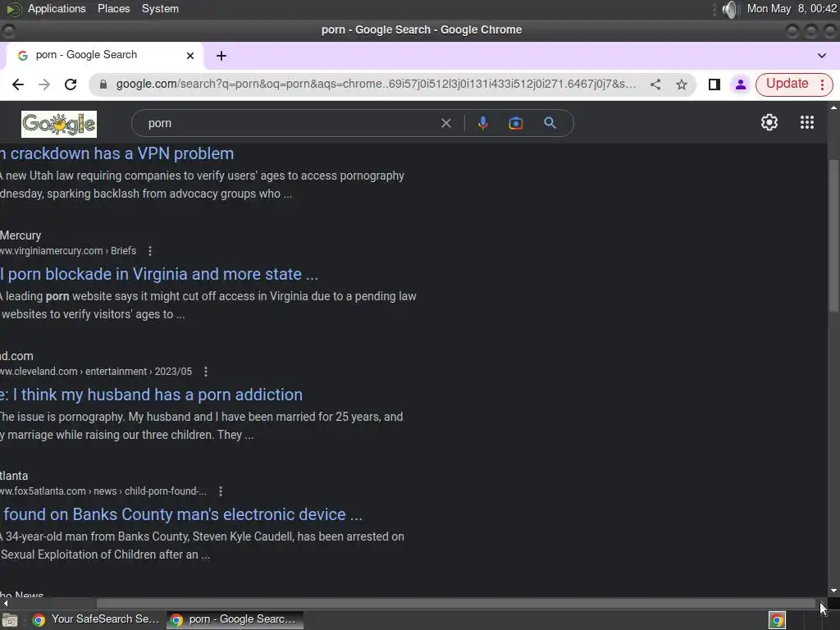Viewport: 840px width, 630px height.
Task: Open 'porn blockade in Virginia' result
Action: click(x=159, y=274)
